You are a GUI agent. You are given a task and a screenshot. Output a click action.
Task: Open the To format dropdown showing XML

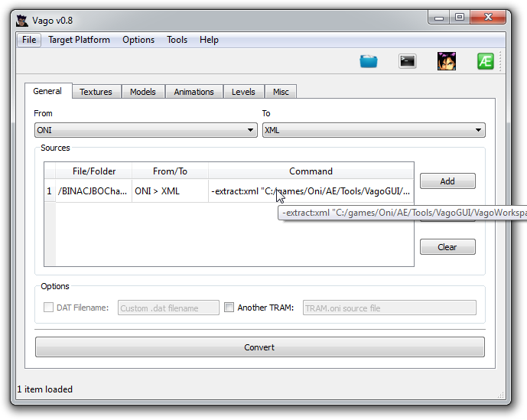(x=373, y=130)
